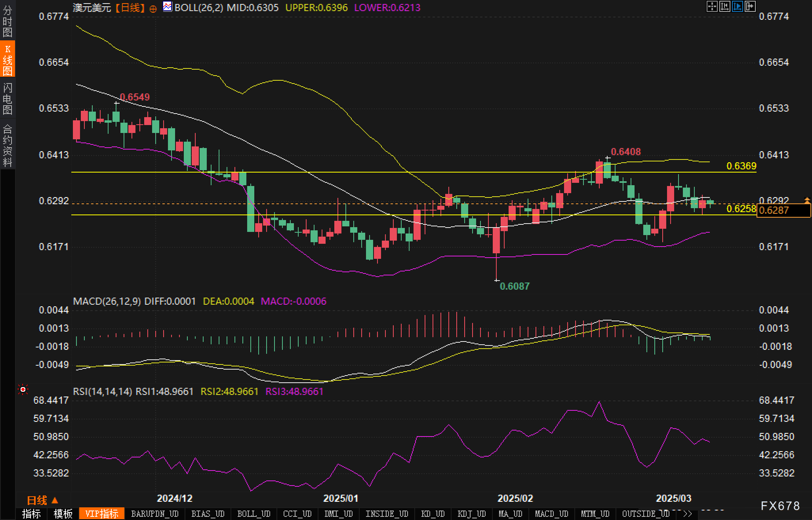Switch to the 分时图 side tab
This screenshot has width=812, height=520.
[x=8, y=21]
